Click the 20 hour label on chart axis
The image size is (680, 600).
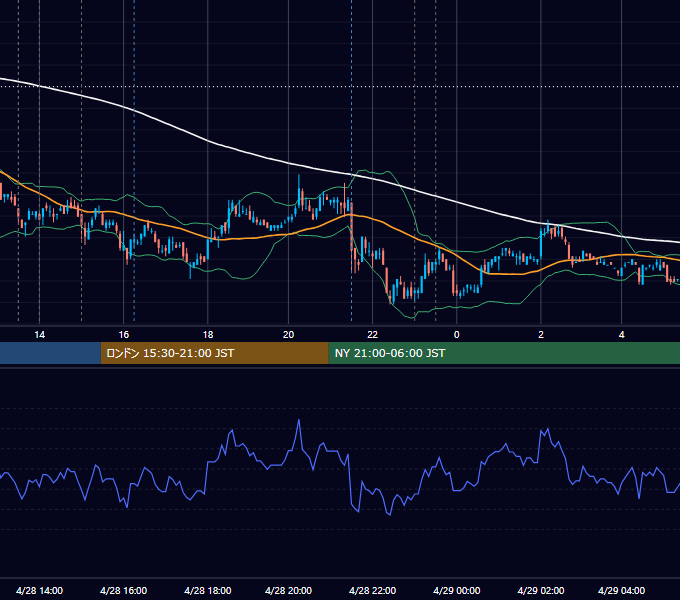tap(288, 335)
